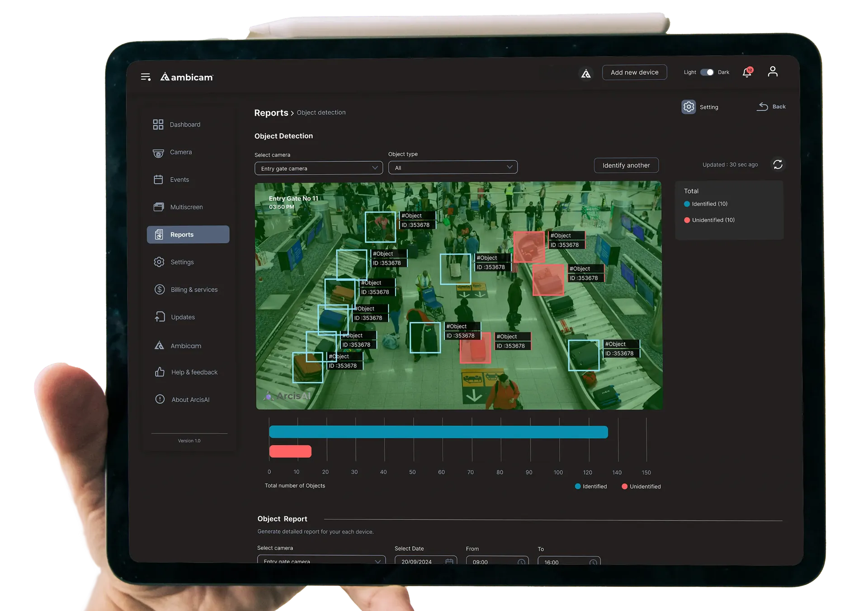Click the blue Identified bar in chart

coord(439,432)
